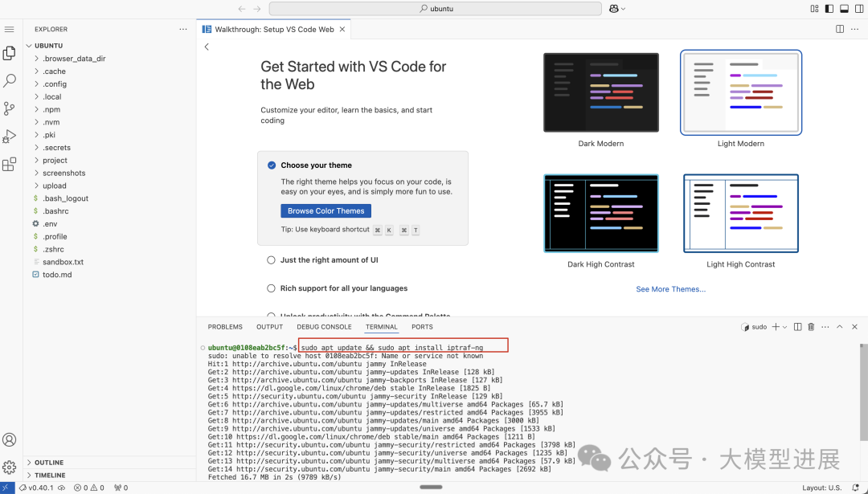Split the editor to the right
This screenshot has height=494, width=868.
pyautogui.click(x=840, y=30)
